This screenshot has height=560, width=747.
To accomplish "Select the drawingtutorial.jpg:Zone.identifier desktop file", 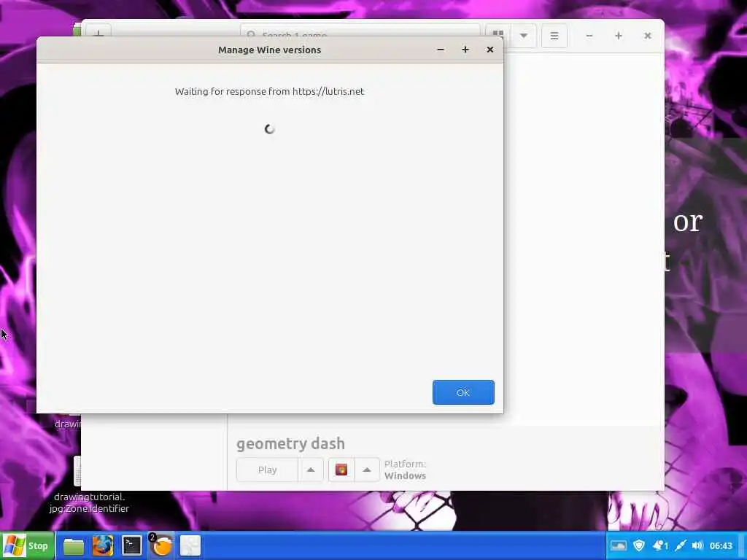I will [89, 503].
